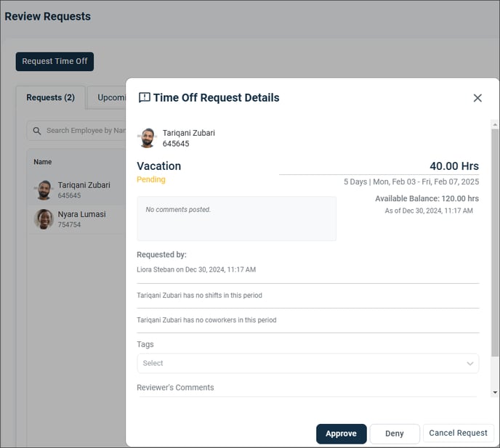Click the dialog scrollbar down arrow
The width and height of the screenshot is (500, 448).
495,393
